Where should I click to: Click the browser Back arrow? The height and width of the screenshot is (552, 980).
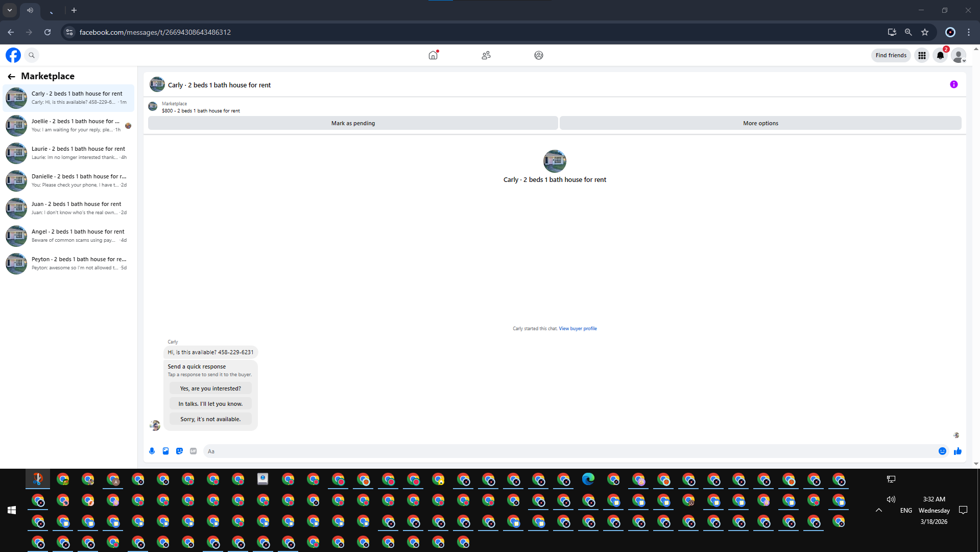pos(11,32)
